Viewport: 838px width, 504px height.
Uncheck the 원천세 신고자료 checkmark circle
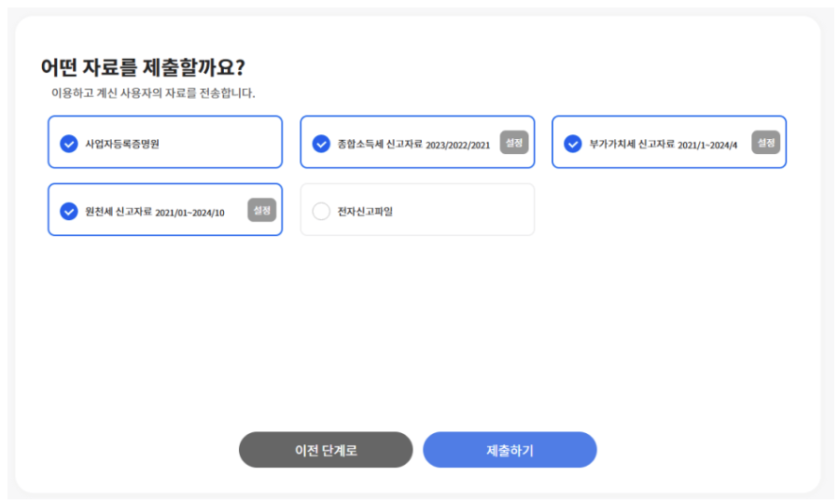click(x=69, y=211)
